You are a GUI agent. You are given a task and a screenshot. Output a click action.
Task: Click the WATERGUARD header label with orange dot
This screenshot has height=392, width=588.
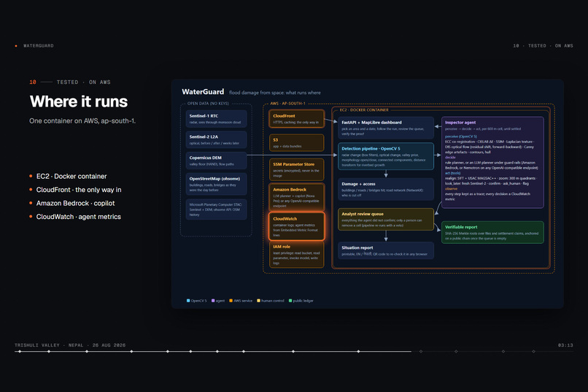tap(34, 46)
